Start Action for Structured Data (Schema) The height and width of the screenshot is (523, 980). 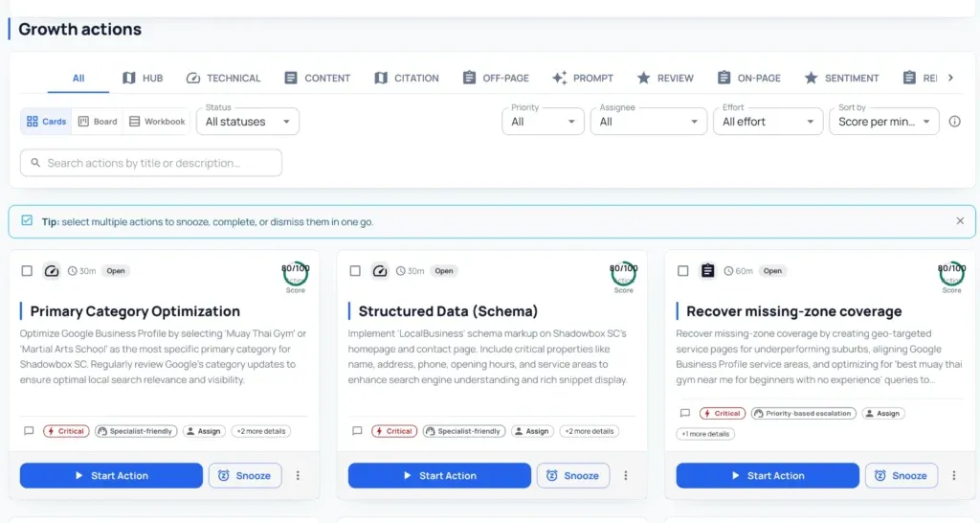[x=439, y=475]
